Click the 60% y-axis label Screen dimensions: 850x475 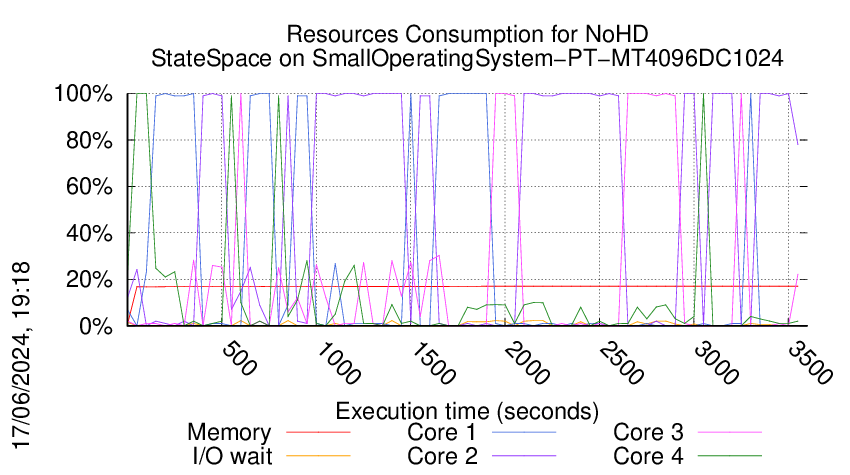(89, 187)
